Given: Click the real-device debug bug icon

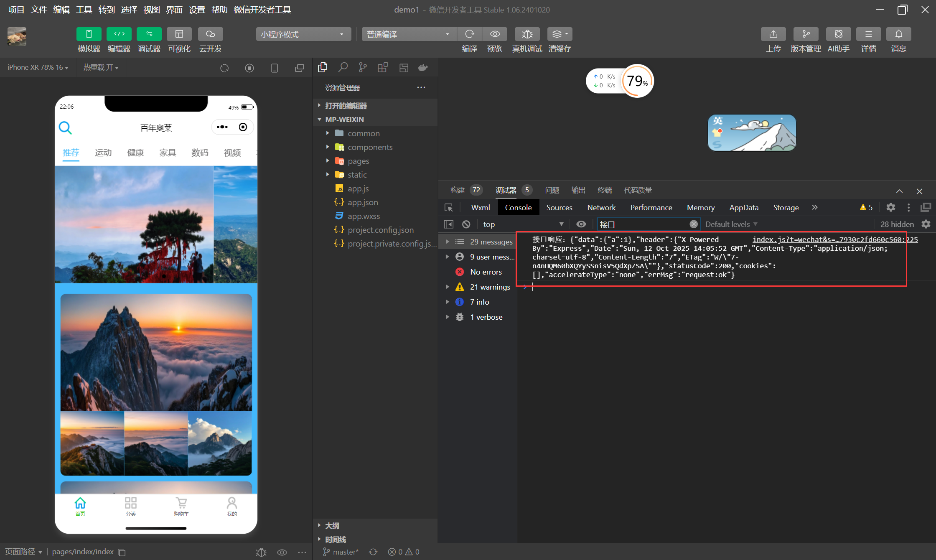Looking at the screenshot, I should (527, 34).
